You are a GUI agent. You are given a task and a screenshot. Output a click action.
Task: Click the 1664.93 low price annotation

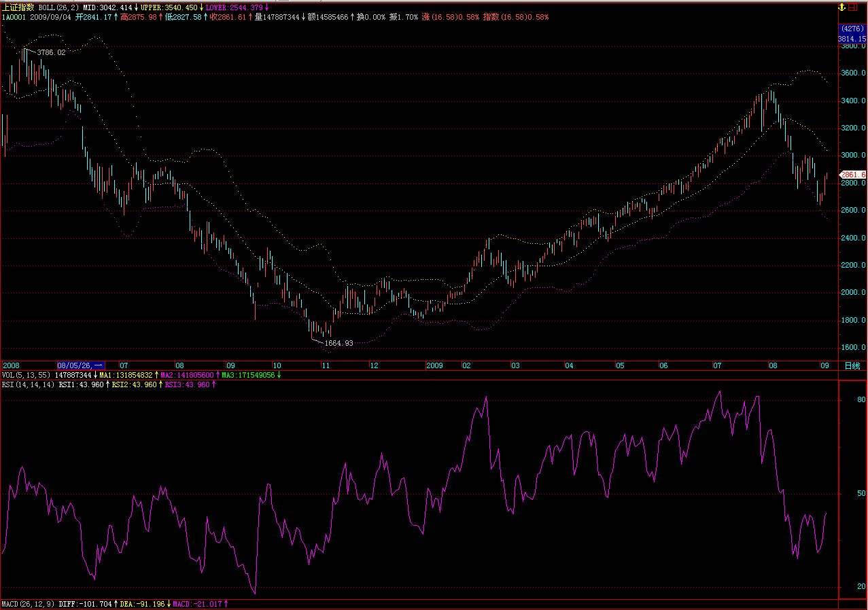[338, 343]
